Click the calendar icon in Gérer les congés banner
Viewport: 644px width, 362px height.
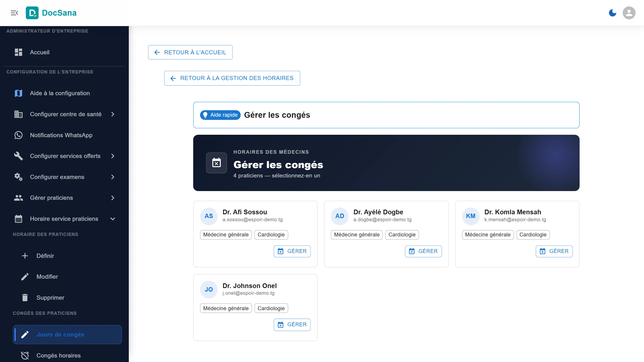(216, 163)
